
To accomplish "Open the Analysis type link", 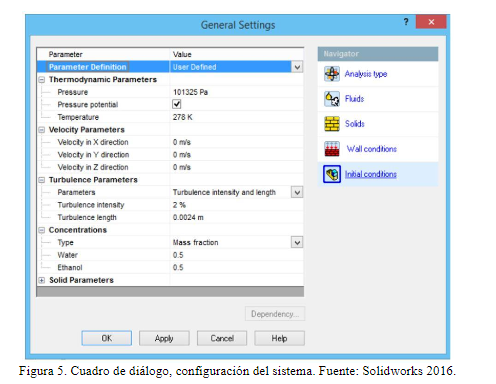I will click(x=366, y=74).
